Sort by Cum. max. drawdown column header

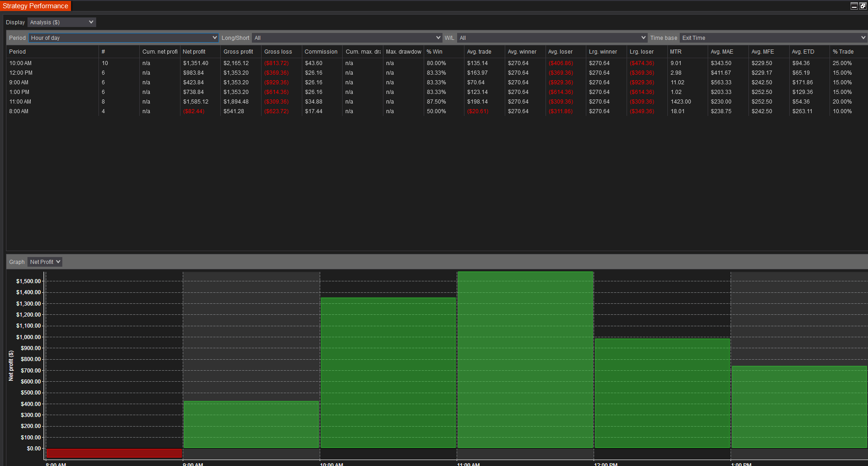point(362,52)
